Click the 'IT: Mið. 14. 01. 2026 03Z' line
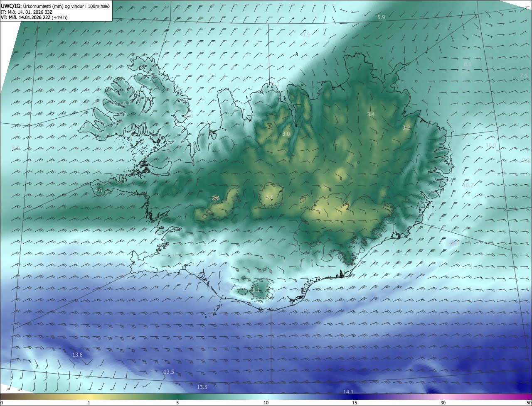The image size is (532, 406). [x=27, y=12]
